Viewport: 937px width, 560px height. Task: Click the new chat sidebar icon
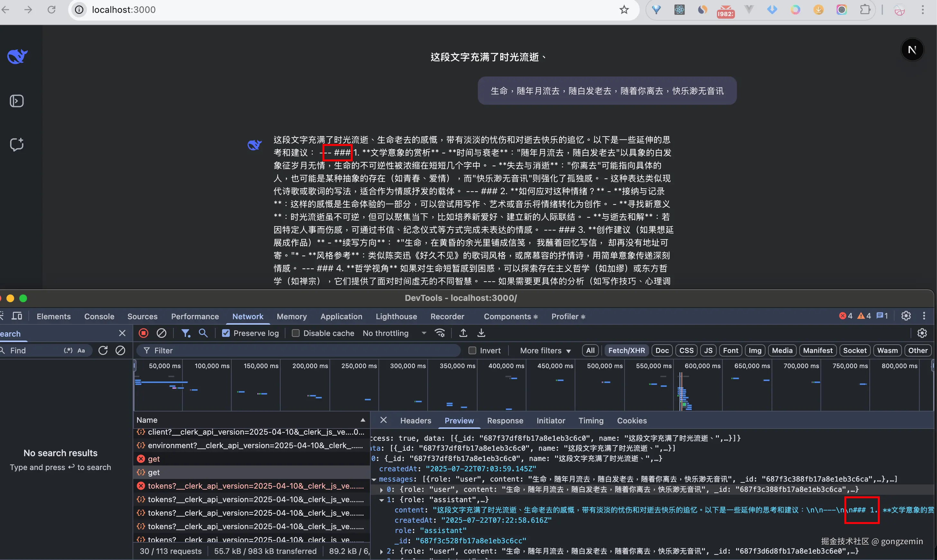17,145
